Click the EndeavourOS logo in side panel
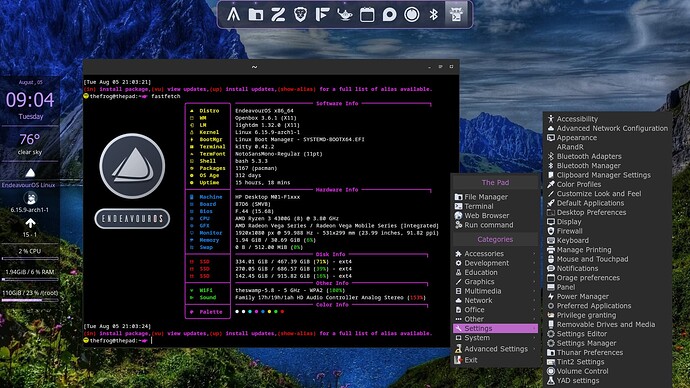The width and height of the screenshot is (690, 388). point(30,172)
